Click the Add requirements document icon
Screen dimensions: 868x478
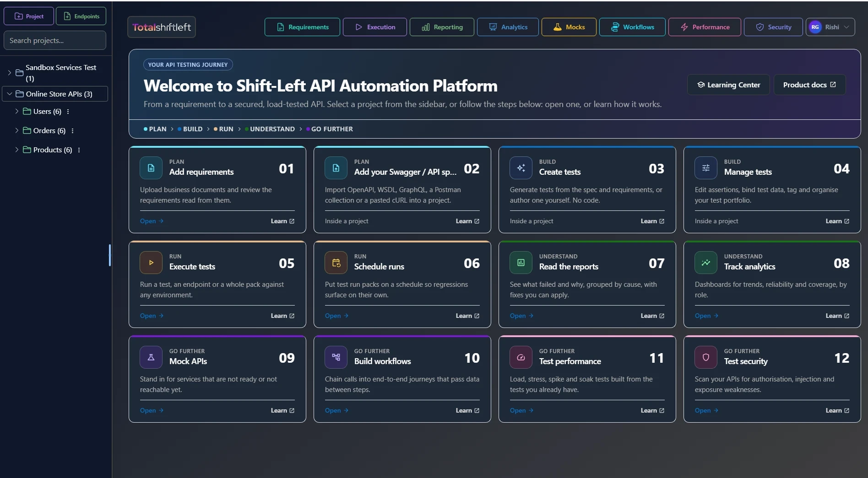(151, 168)
